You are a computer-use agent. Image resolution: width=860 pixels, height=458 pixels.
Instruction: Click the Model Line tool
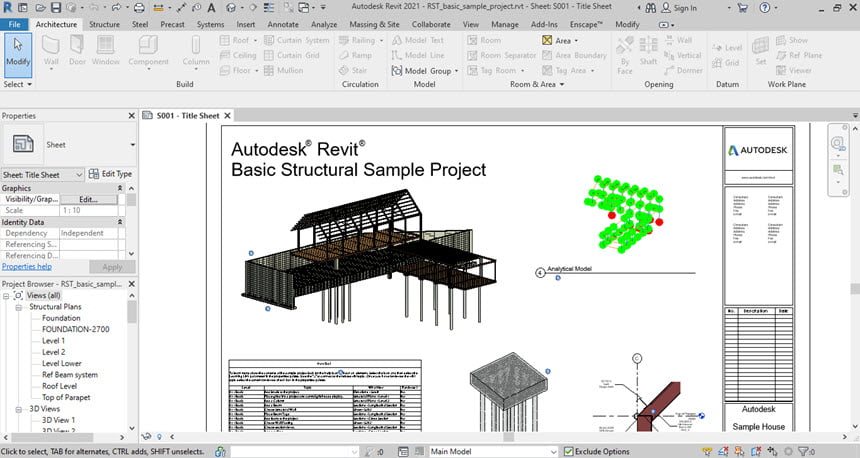pos(418,55)
